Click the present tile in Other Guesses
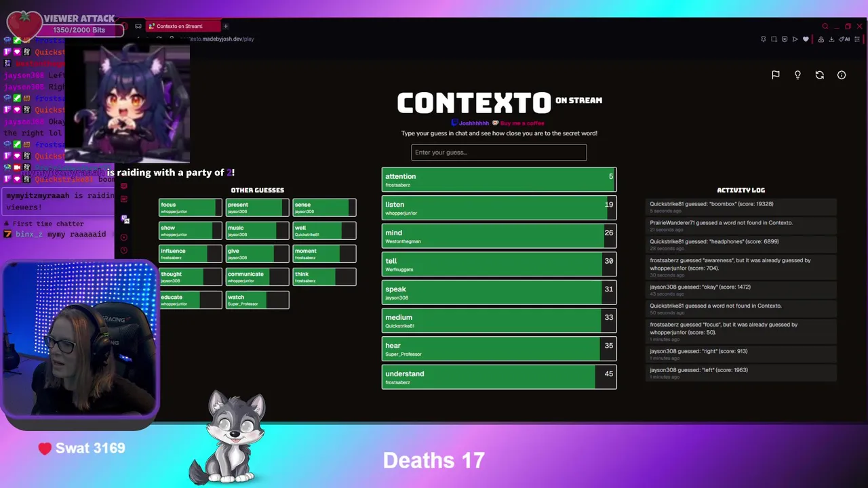Screen dimensions: 868x488 (x=257, y=207)
